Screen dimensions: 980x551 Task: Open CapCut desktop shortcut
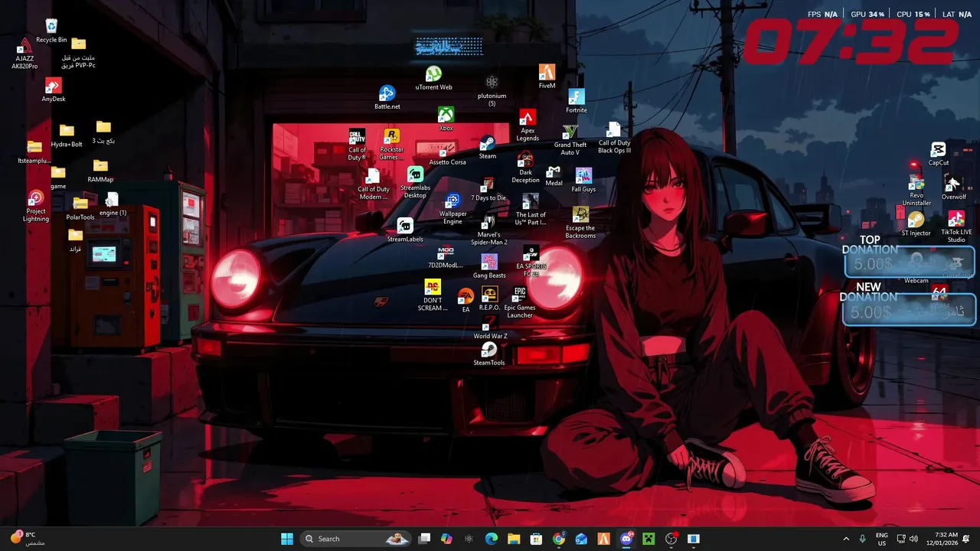tap(939, 154)
